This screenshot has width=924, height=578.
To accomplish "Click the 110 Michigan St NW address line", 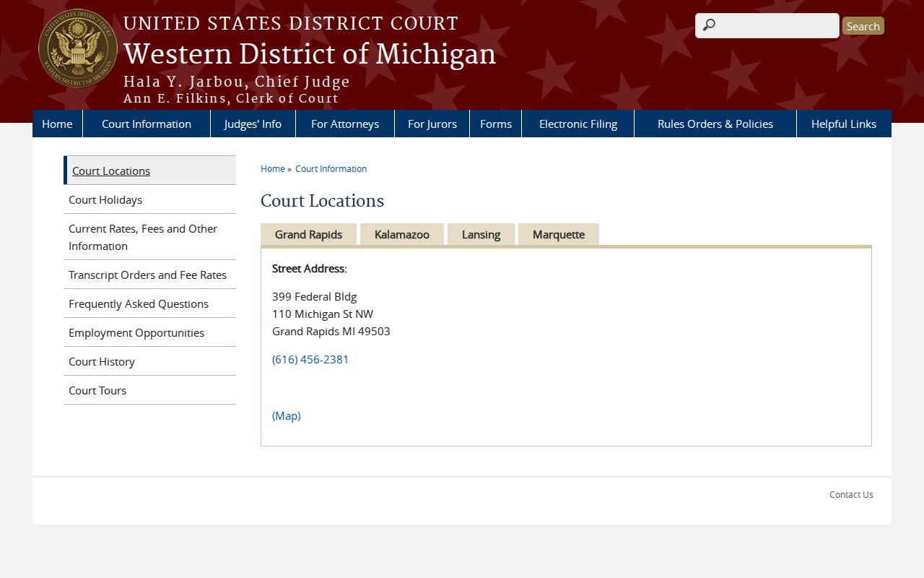I will coord(323,314).
